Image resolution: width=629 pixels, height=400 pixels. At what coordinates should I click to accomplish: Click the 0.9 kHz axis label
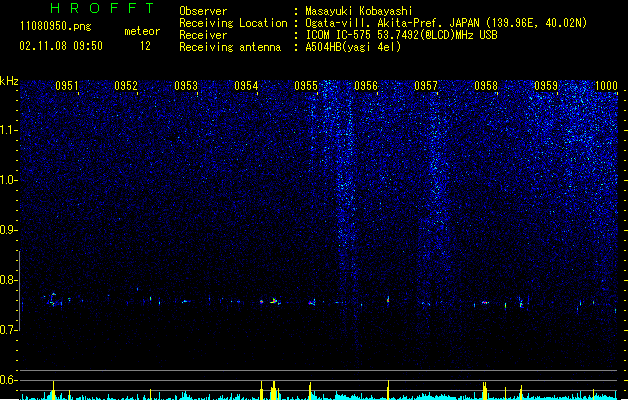(x=8, y=230)
